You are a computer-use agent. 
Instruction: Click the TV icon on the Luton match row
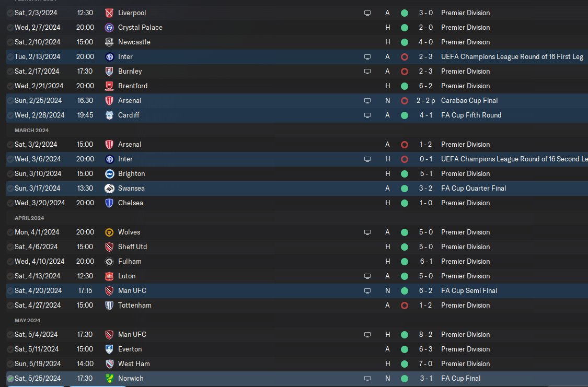tap(367, 276)
